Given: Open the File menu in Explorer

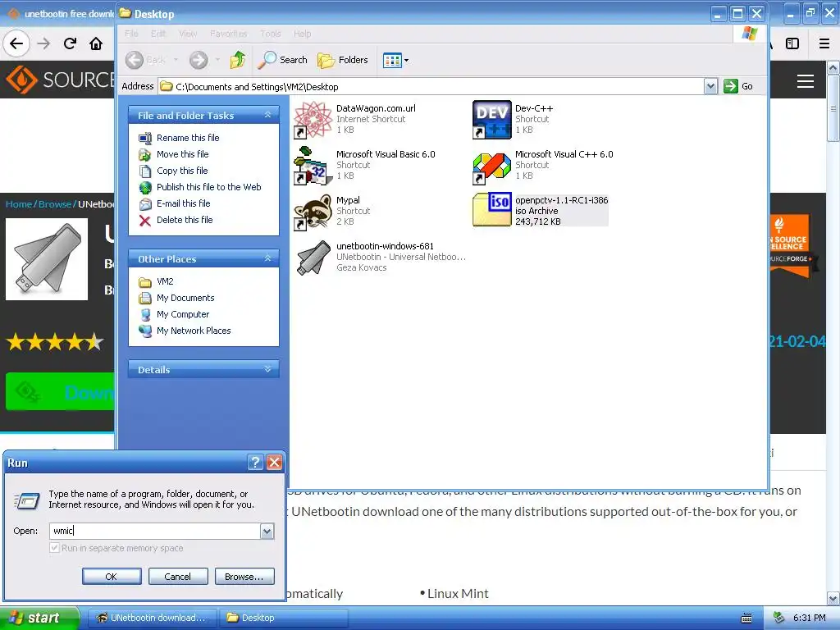Looking at the screenshot, I should click(x=131, y=34).
